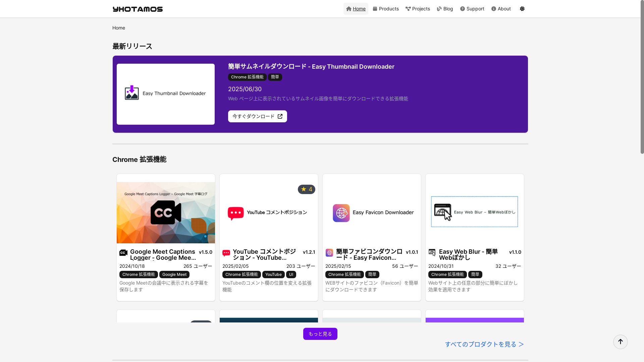Open the Google Meet Captions Logger title
This screenshot has height=362, width=644.
(x=163, y=255)
